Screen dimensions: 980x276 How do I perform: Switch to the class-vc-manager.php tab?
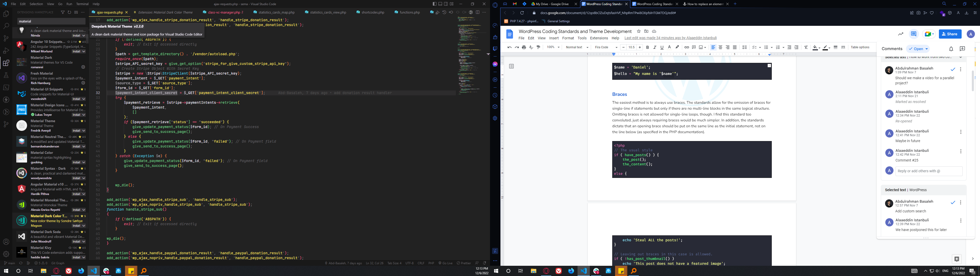point(223,12)
